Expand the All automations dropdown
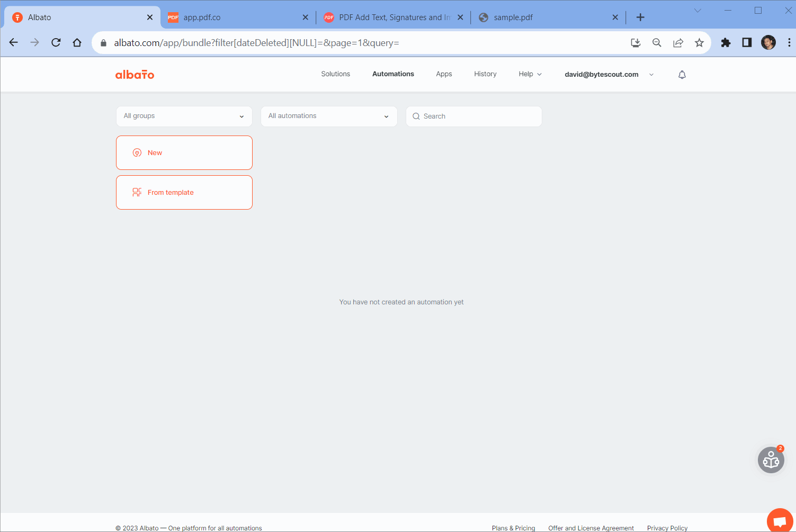 [x=329, y=116]
